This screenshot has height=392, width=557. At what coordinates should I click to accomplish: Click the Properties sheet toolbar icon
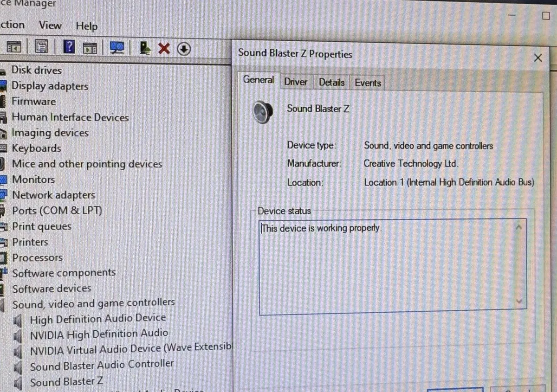pyautogui.click(x=42, y=47)
